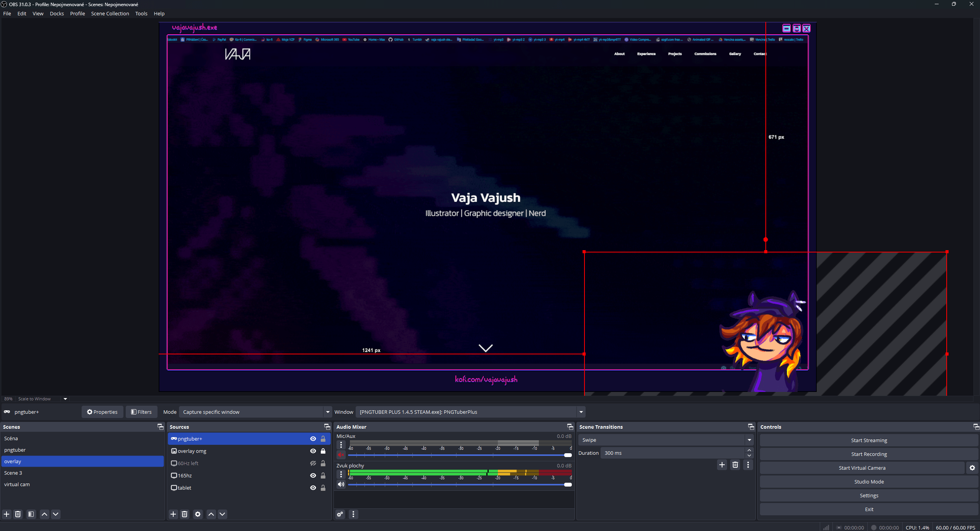Open the Docks menu
Viewport: 980px width, 531px height.
tap(57, 13)
